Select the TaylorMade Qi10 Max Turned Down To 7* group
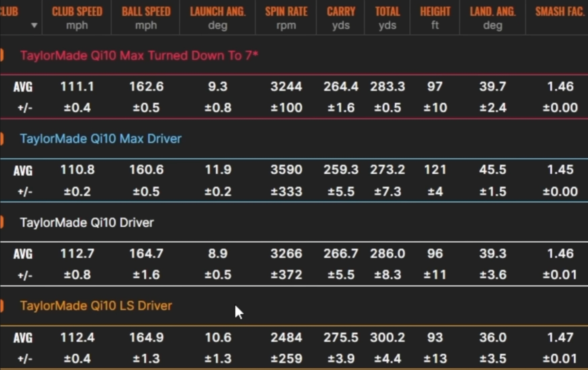This screenshot has height=370, width=588. [x=139, y=55]
